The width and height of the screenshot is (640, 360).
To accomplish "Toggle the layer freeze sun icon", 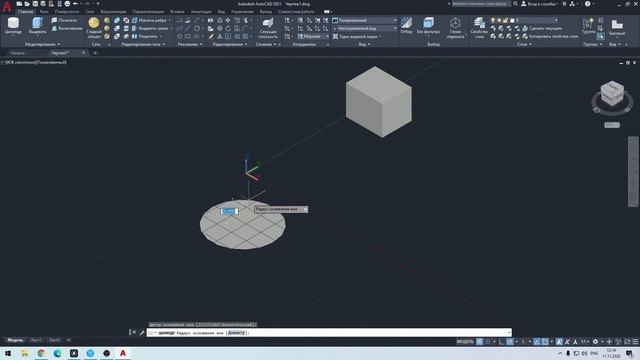I will click(499, 20).
